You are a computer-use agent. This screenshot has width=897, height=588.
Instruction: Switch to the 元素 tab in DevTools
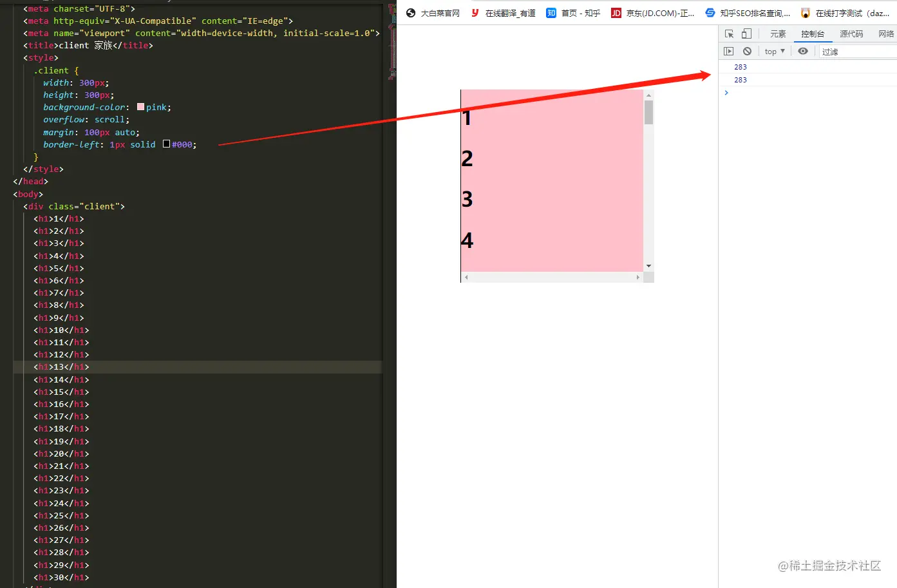coord(778,34)
